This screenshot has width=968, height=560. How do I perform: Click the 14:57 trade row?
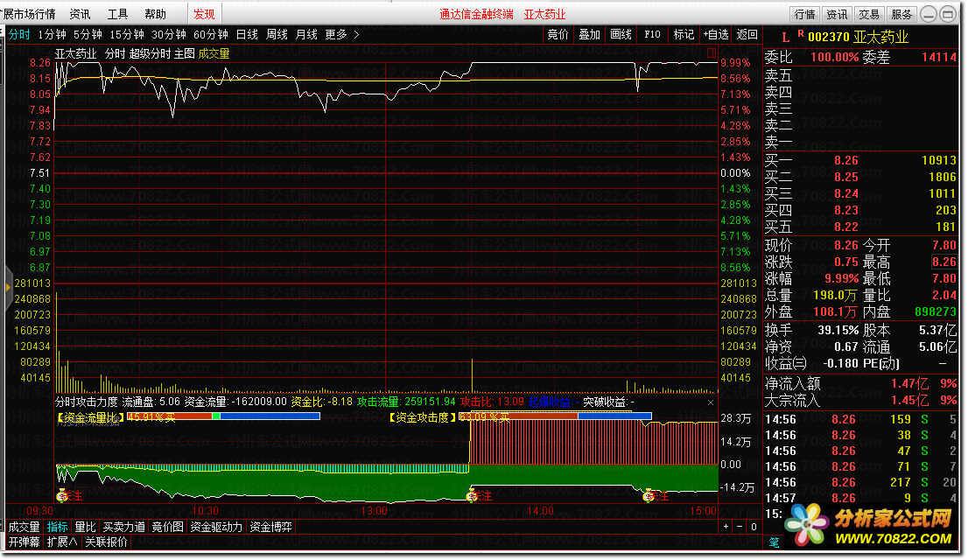(861, 498)
